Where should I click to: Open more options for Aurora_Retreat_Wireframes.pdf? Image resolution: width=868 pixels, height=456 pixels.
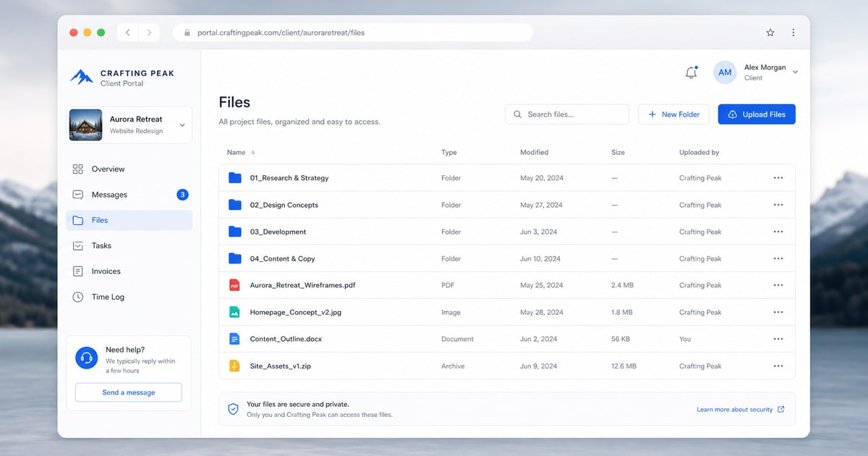click(x=778, y=285)
